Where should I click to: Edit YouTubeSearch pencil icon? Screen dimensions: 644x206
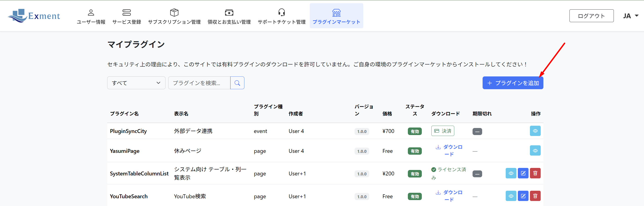click(x=523, y=196)
